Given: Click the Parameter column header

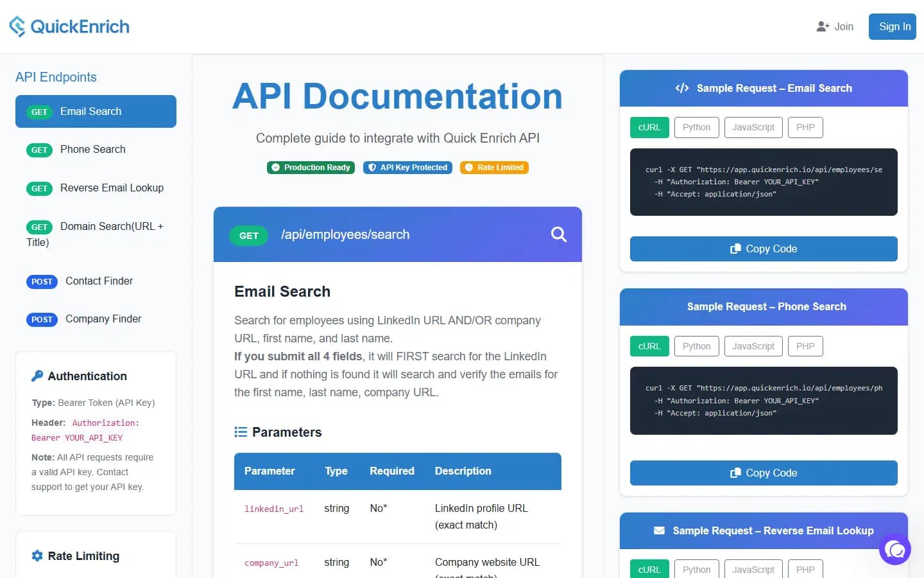Looking at the screenshot, I should [x=269, y=471].
